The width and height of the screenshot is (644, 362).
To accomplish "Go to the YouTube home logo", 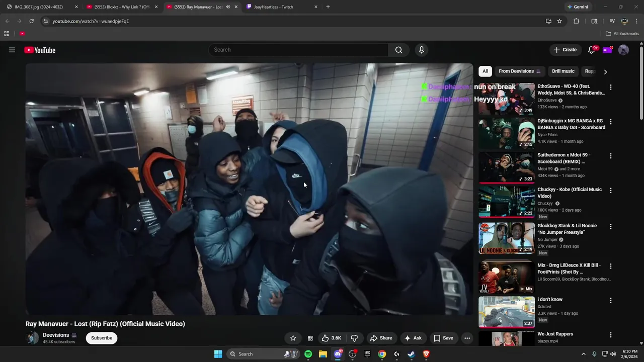I will [40, 50].
